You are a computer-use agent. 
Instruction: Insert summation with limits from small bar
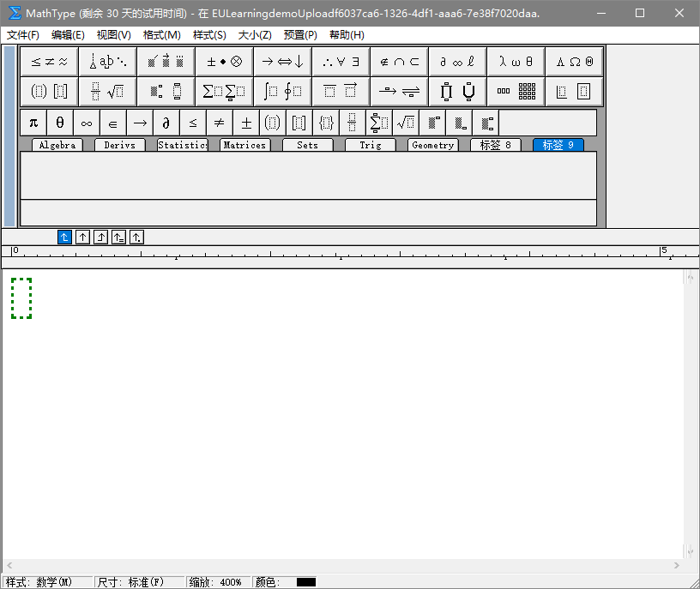tap(379, 123)
